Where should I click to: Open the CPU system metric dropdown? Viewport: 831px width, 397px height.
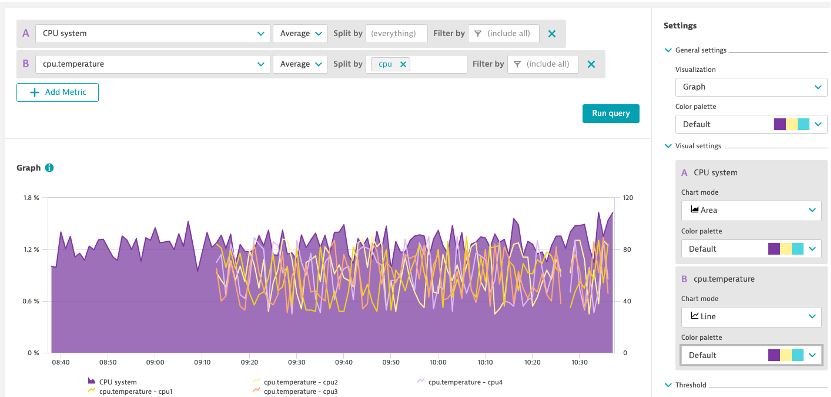153,33
